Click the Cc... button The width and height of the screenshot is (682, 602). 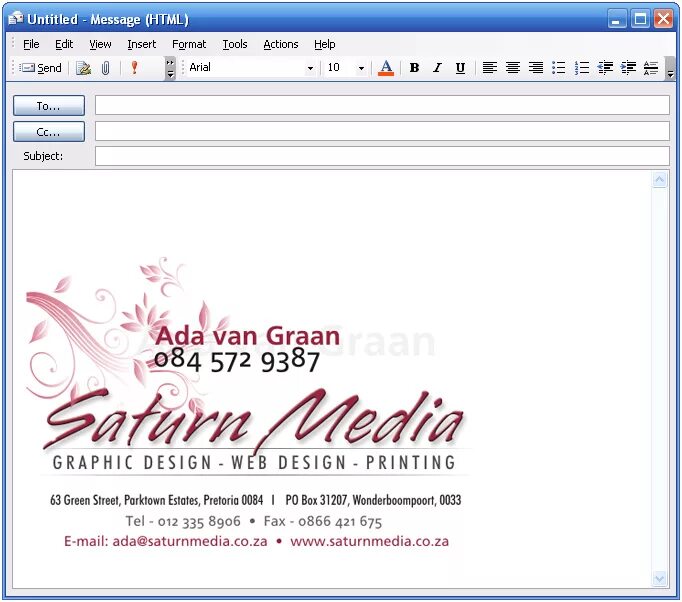pos(49,131)
